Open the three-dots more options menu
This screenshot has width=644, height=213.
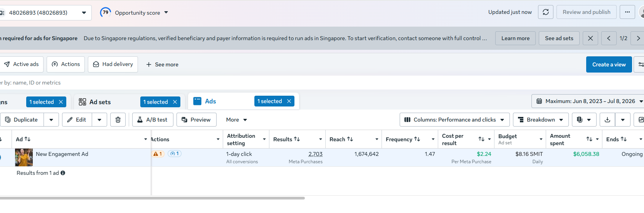[x=627, y=12]
